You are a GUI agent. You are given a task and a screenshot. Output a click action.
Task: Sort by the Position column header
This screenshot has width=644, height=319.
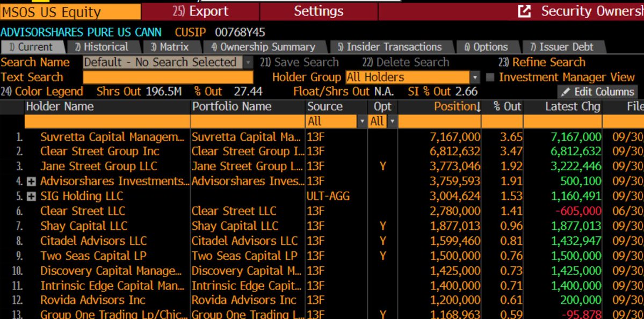[458, 107]
